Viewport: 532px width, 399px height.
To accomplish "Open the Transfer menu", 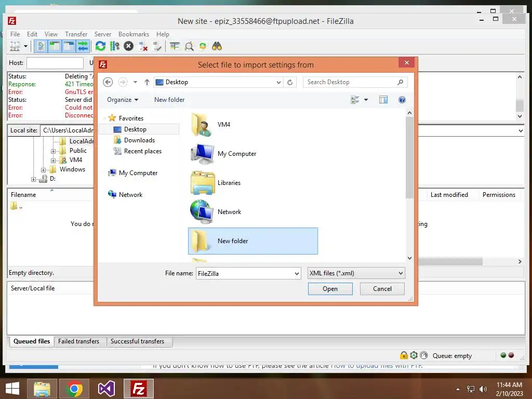I will (76, 34).
